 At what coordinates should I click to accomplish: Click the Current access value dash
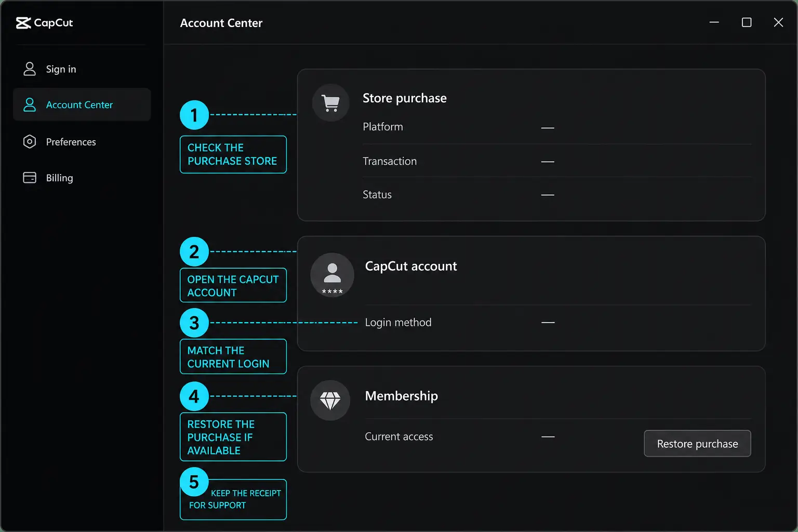(548, 437)
